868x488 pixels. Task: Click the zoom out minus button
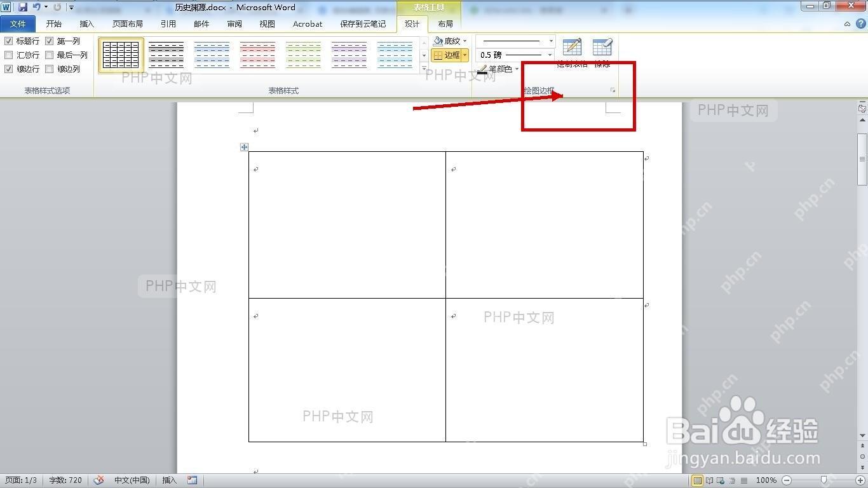[787, 480]
